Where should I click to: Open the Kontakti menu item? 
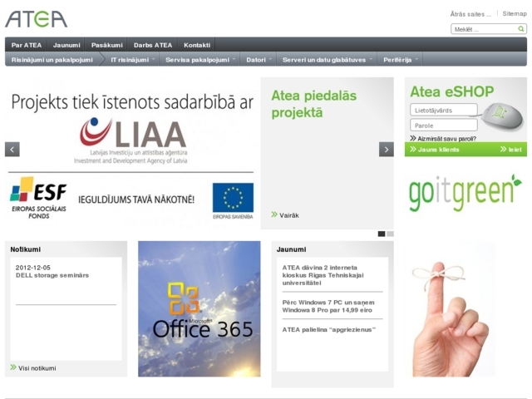pyautogui.click(x=197, y=45)
